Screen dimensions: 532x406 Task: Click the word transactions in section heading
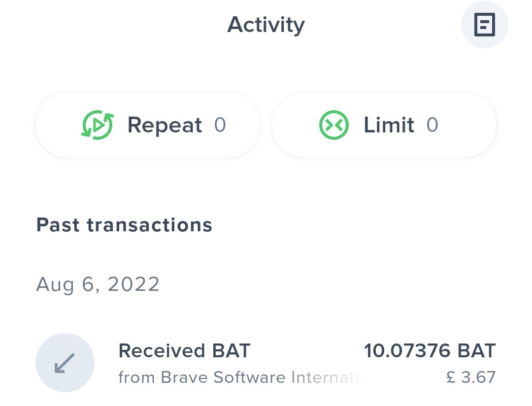pyautogui.click(x=149, y=225)
